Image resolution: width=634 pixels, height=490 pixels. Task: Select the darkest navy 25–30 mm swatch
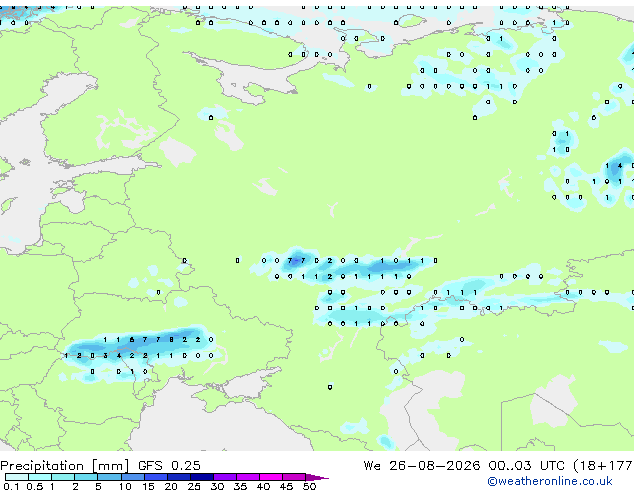coord(201,477)
